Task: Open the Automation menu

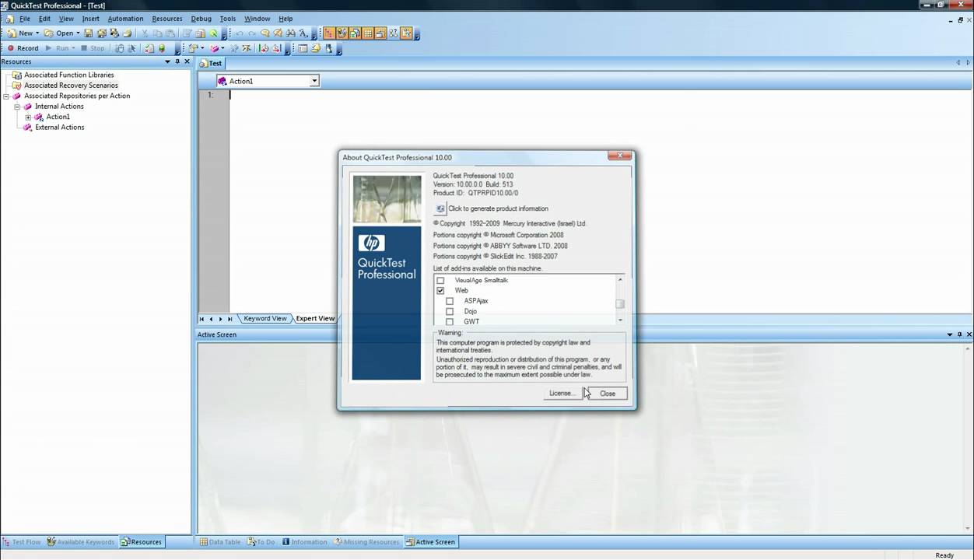Action: 125,19
